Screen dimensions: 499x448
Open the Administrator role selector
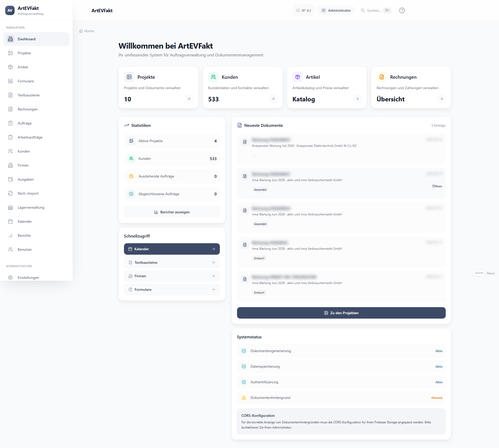(x=336, y=10)
